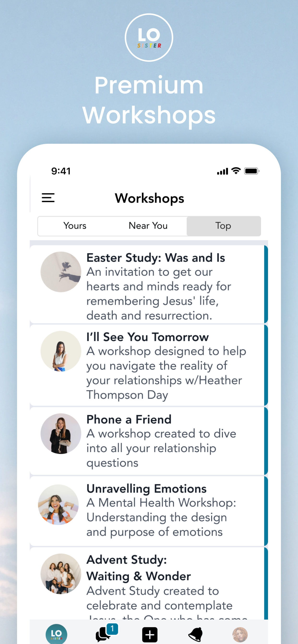
Task: Open I'll See You Tomorrow workshop
Action: click(x=149, y=365)
